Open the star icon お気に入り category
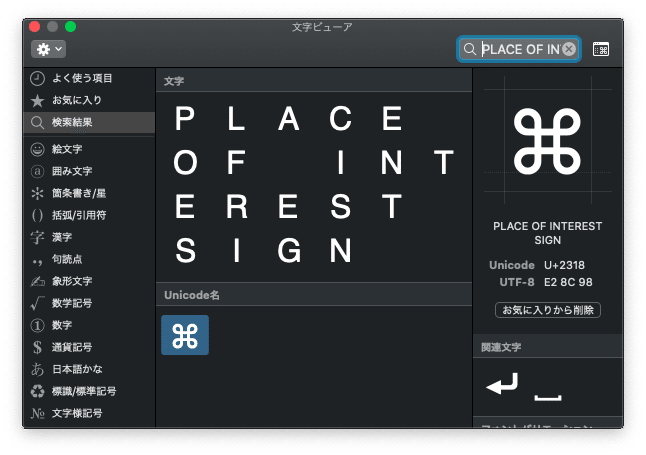The height and width of the screenshot is (455, 646). coord(37,100)
